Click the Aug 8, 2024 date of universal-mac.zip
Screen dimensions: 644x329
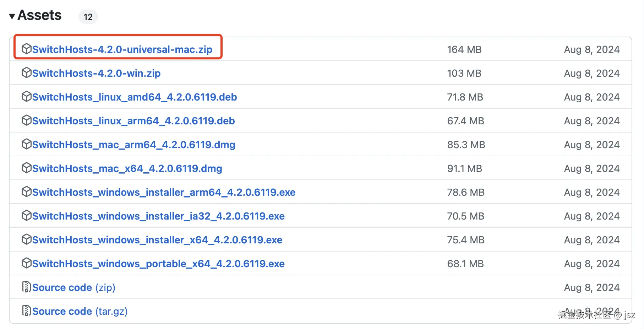pos(591,49)
